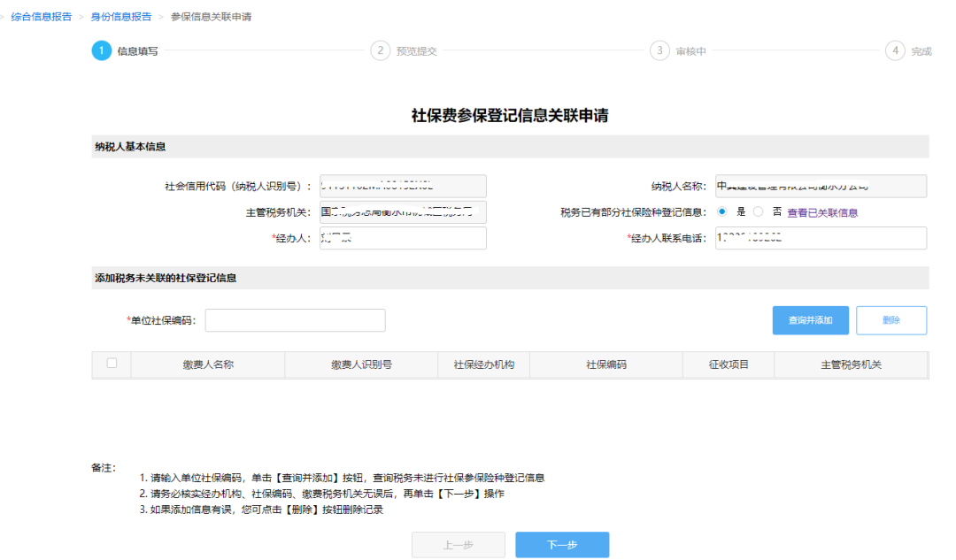Open 身份信息报告 breadcrumb link
The width and height of the screenshot is (956, 560).
tap(121, 17)
